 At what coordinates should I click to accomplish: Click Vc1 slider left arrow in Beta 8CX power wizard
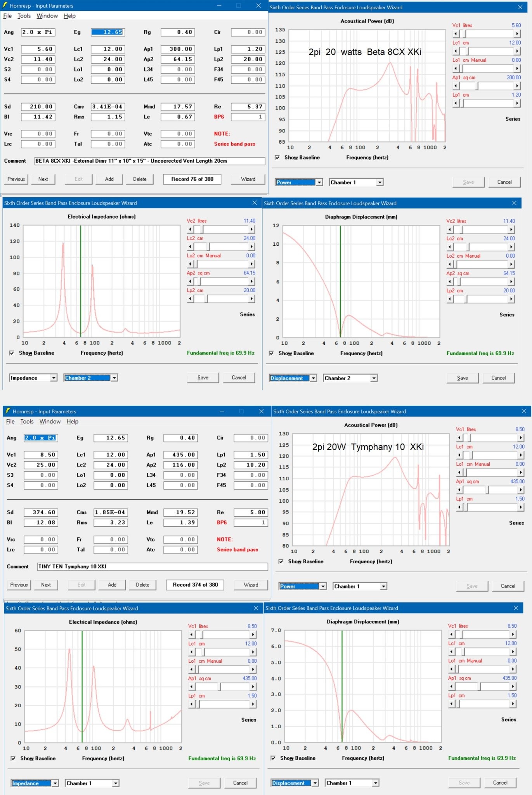(456, 34)
